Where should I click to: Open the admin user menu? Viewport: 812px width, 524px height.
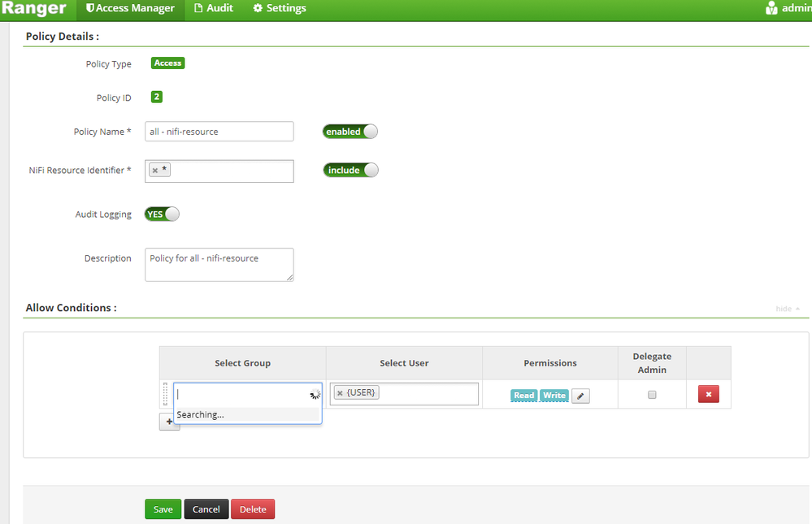pos(788,8)
